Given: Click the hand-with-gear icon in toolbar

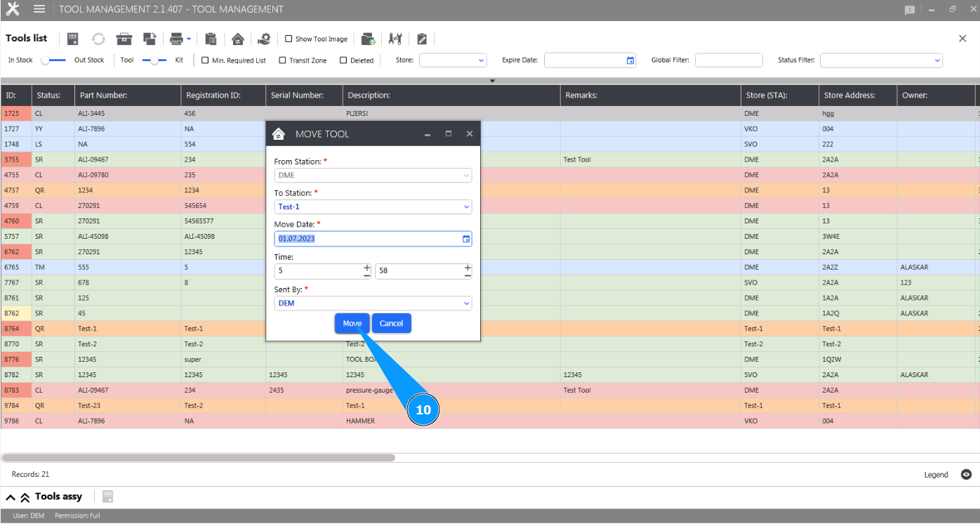Looking at the screenshot, I should coord(264,39).
